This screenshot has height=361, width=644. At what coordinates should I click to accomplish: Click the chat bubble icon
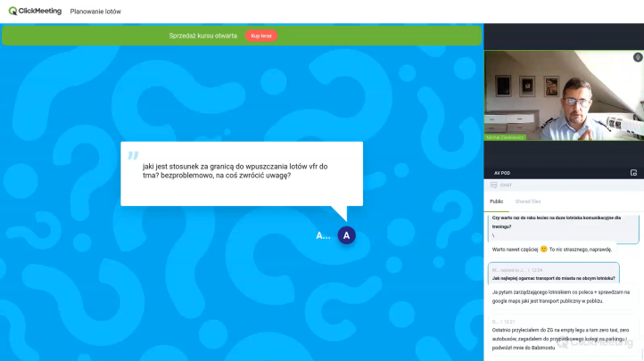493,185
